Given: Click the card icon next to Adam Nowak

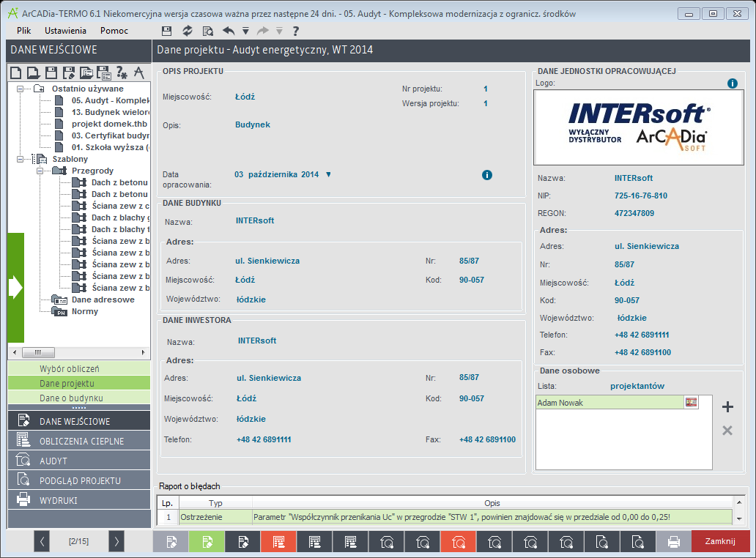Looking at the screenshot, I should coord(691,402).
